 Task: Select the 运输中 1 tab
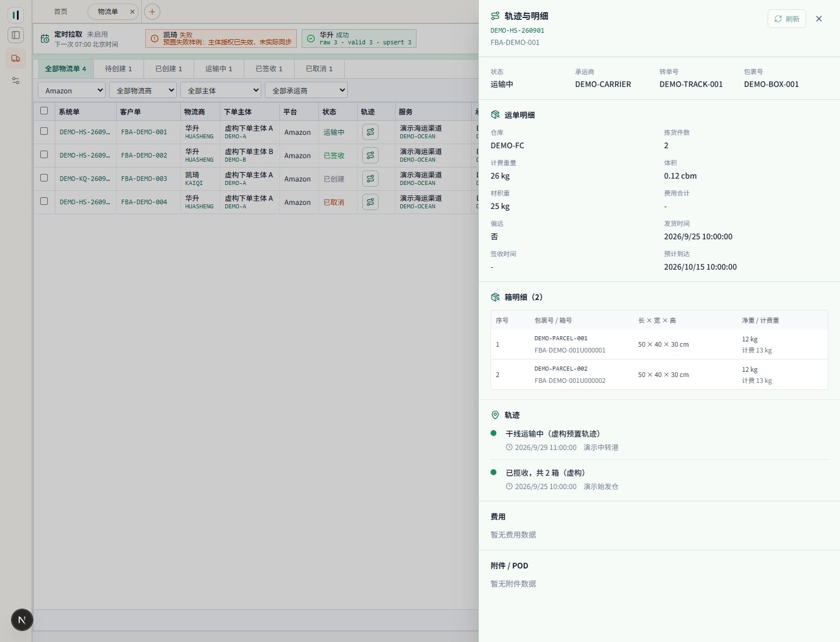[219, 69]
